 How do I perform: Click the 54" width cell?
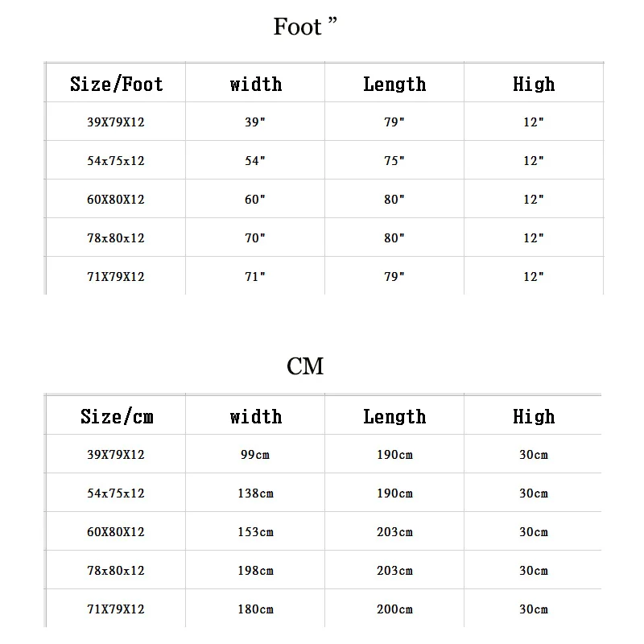pos(255,161)
